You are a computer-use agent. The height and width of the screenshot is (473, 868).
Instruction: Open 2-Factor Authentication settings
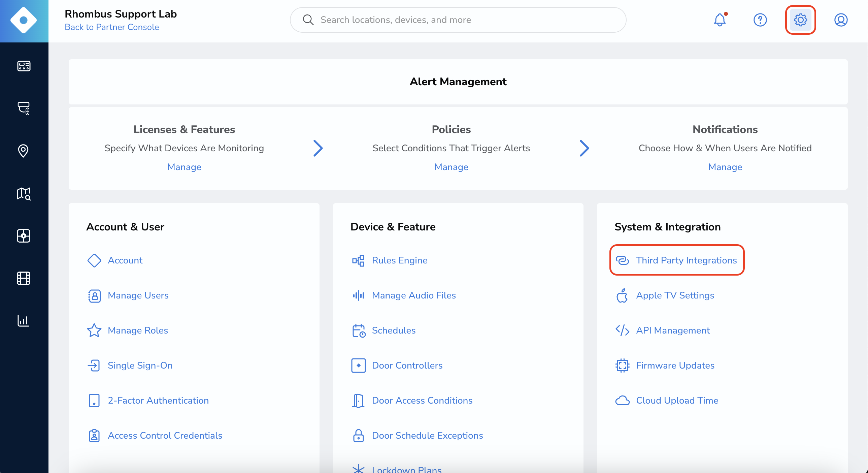pos(158,401)
